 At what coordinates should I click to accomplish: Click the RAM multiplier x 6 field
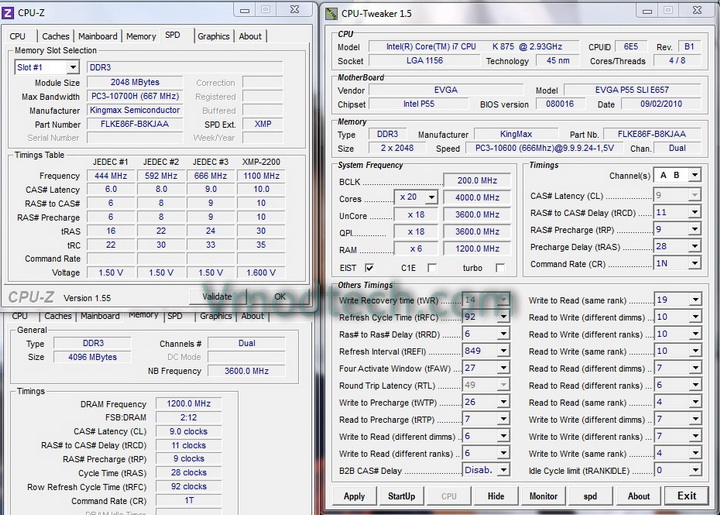[x=416, y=249]
